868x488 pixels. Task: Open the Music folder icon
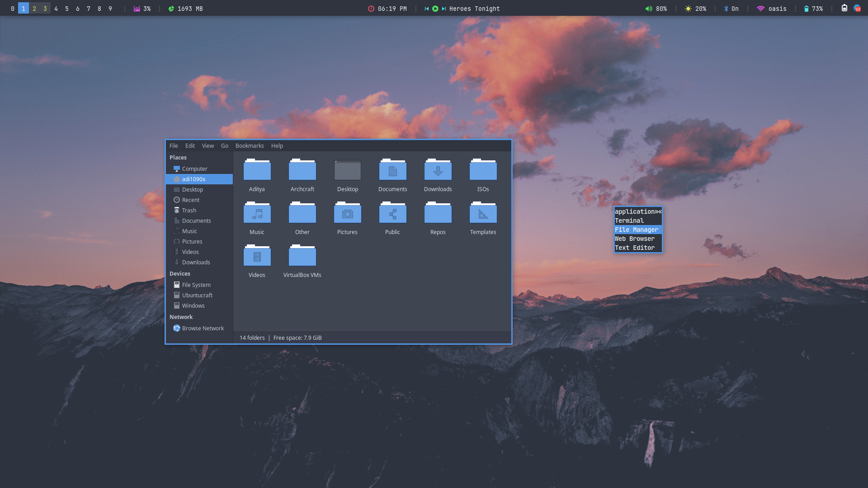coord(257,213)
